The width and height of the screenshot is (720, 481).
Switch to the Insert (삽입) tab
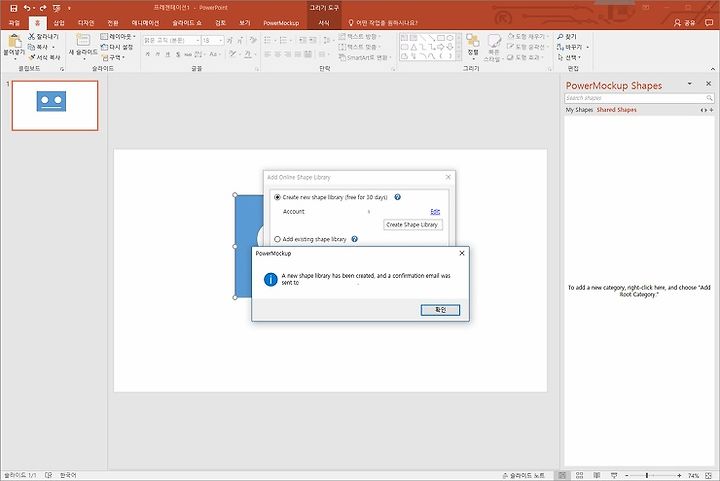pyautogui.click(x=59, y=22)
